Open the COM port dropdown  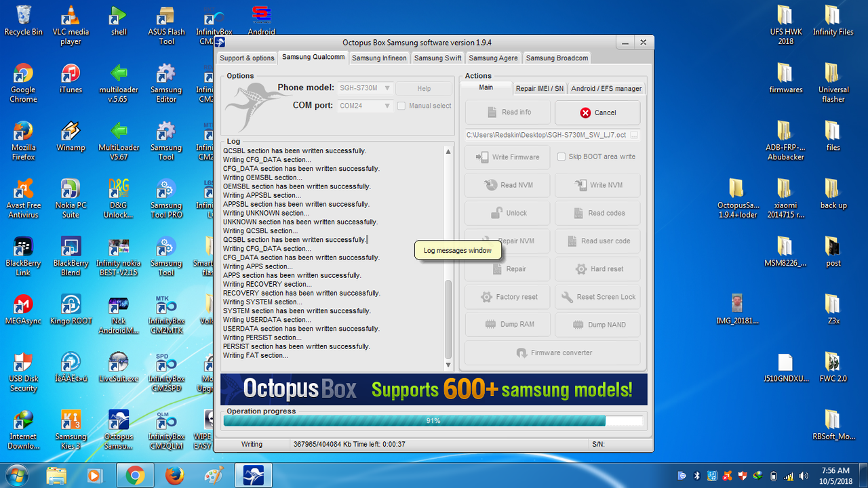pyautogui.click(x=365, y=106)
